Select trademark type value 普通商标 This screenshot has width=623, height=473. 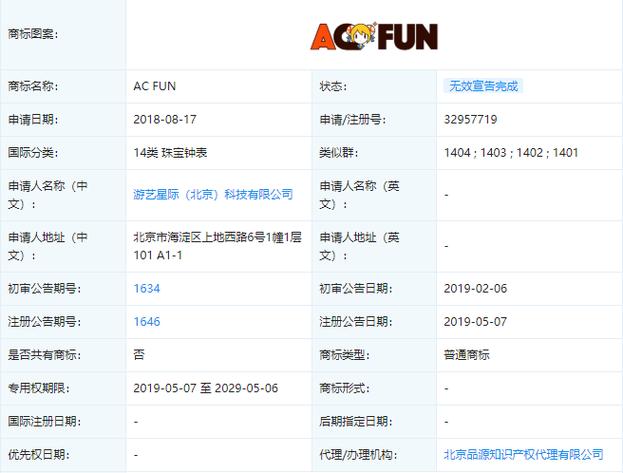coord(466,355)
